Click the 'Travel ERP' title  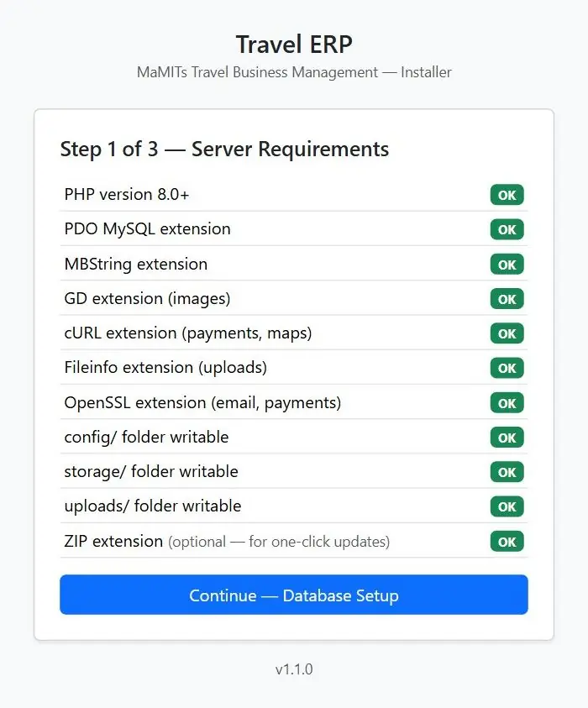(294, 45)
